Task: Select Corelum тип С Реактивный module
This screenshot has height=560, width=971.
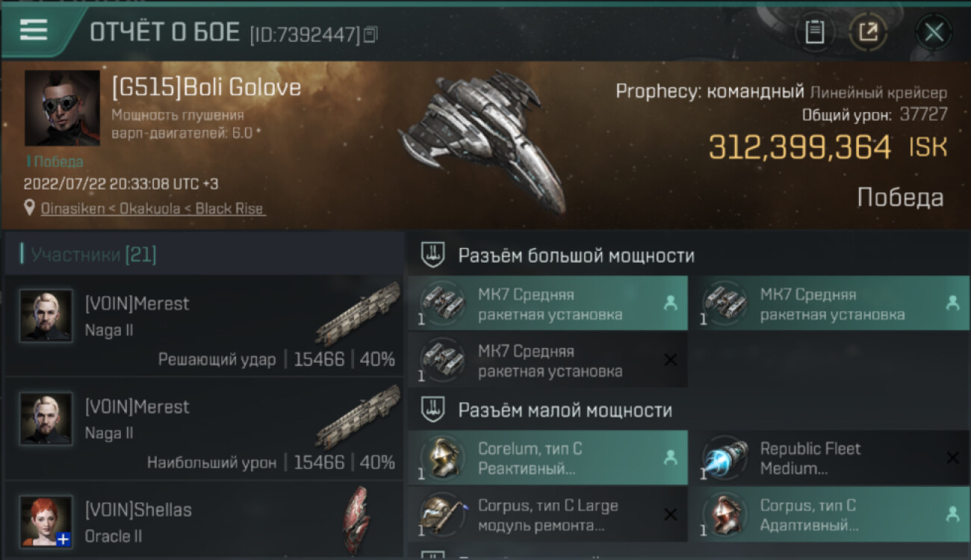Action: 547,458
